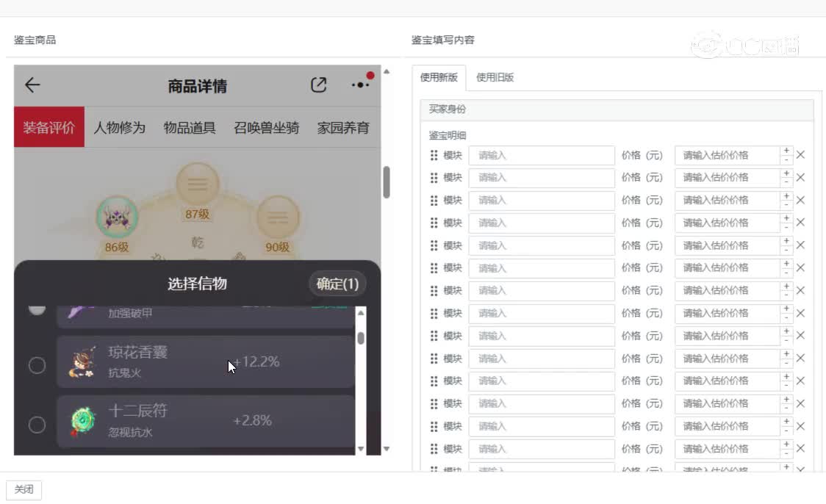Open the share icon beside 商品详情 title
826x504 pixels.
pyautogui.click(x=319, y=84)
